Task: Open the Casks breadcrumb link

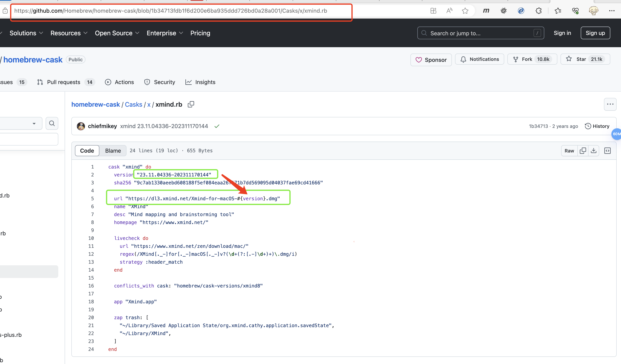Action: [x=134, y=104]
